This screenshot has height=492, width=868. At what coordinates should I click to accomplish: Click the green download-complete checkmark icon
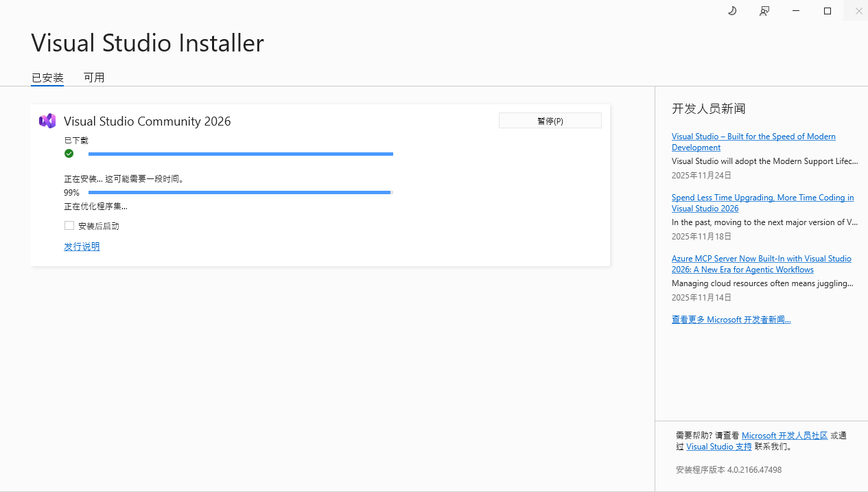(69, 154)
